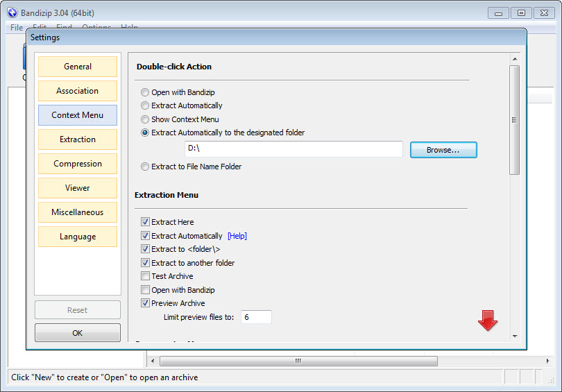Go to Compression settings tab
Image resolution: width=562 pixels, height=392 pixels.
(x=78, y=164)
